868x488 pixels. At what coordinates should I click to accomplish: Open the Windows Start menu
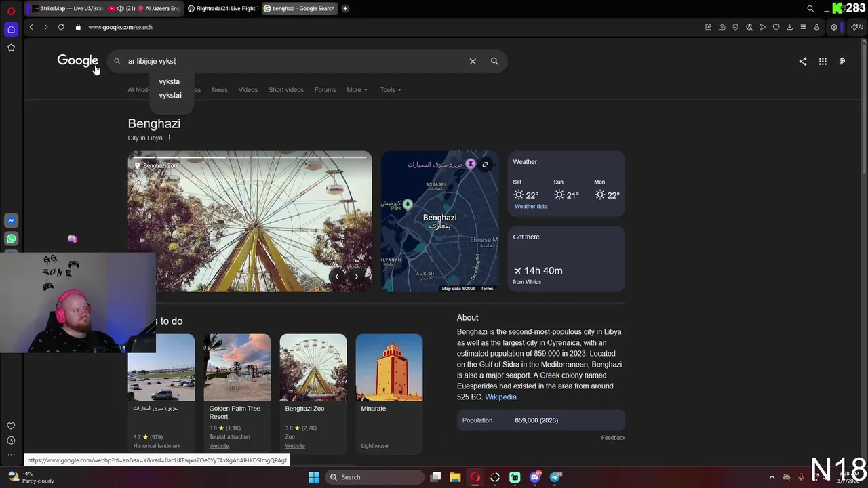(314, 477)
